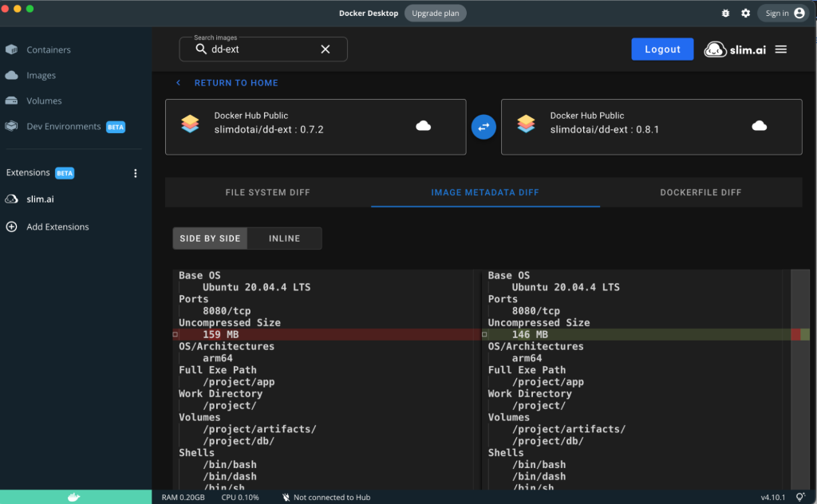Click the Docker Desktop title text
Image resolution: width=817 pixels, height=504 pixels.
click(x=369, y=13)
